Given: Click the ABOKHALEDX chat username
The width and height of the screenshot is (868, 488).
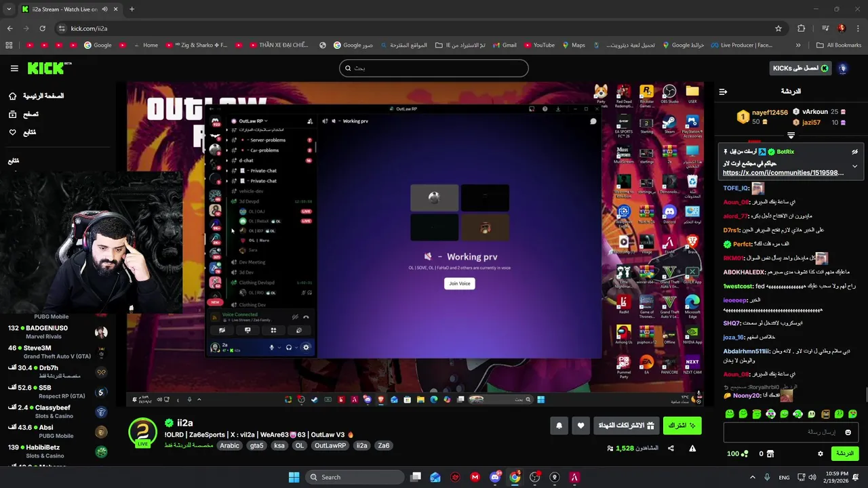Looking at the screenshot, I should click(x=744, y=272).
